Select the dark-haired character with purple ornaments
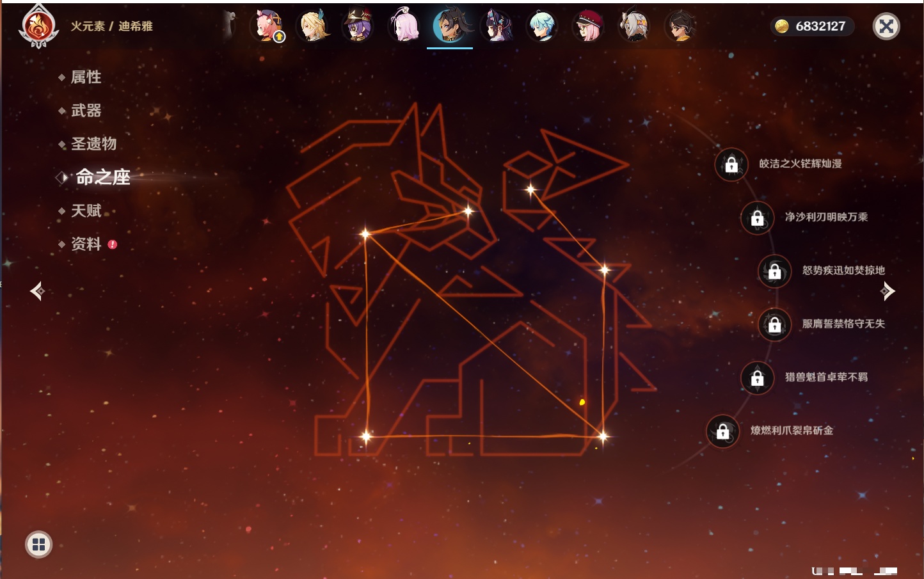The height and width of the screenshot is (579, 924). 497,26
